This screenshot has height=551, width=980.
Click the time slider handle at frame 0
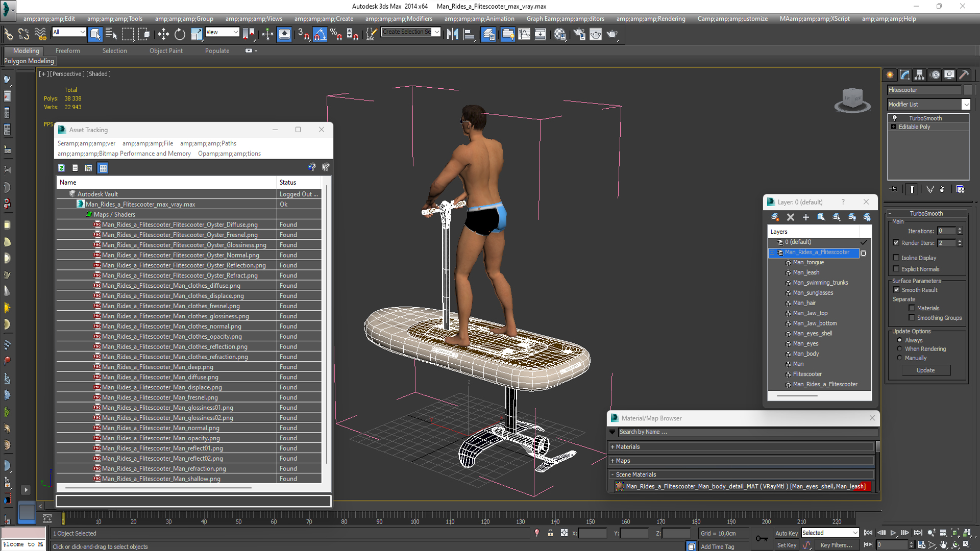coord(63,519)
